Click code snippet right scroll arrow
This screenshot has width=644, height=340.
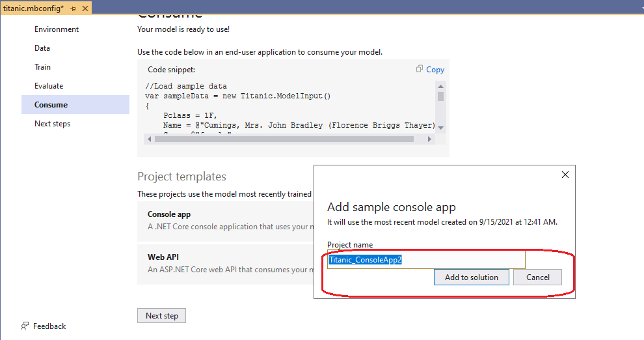tap(429, 139)
